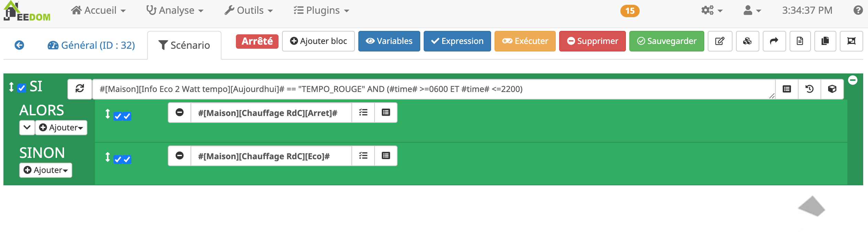Click the Exécuter button

[525, 41]
